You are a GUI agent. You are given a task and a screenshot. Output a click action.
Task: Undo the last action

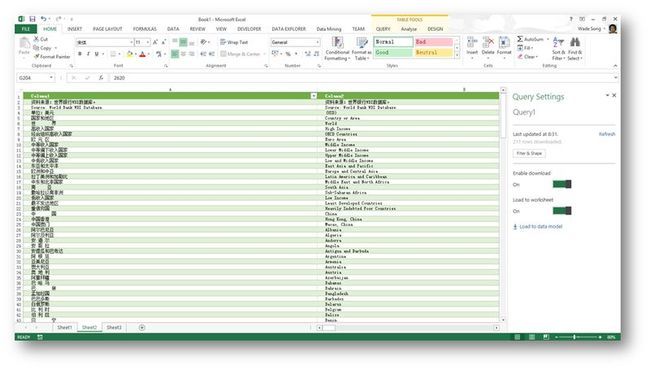click(43, 19)
